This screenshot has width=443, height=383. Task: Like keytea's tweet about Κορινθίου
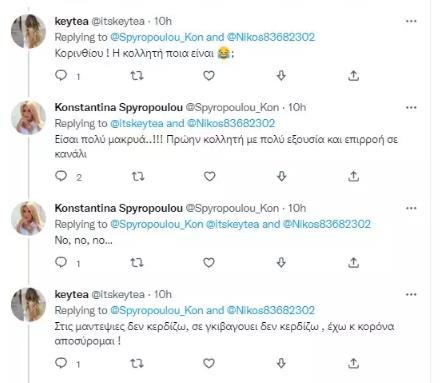pos(209,76)
